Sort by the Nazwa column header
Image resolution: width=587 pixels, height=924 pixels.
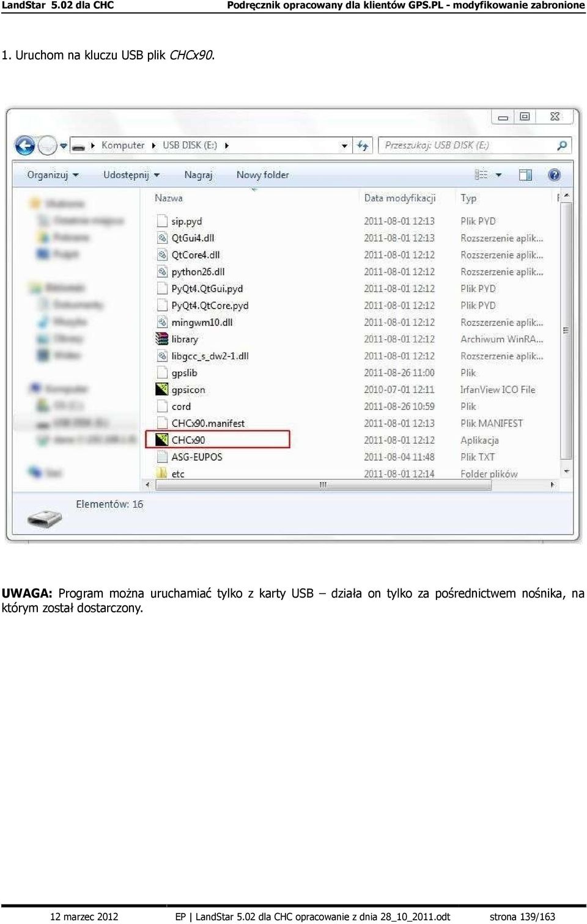(x=168, y=198)
